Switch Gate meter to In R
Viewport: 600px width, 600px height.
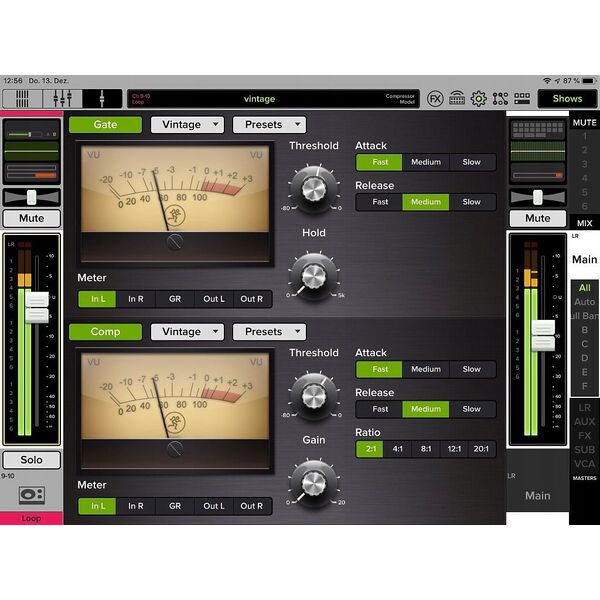(x=136, y=299)
